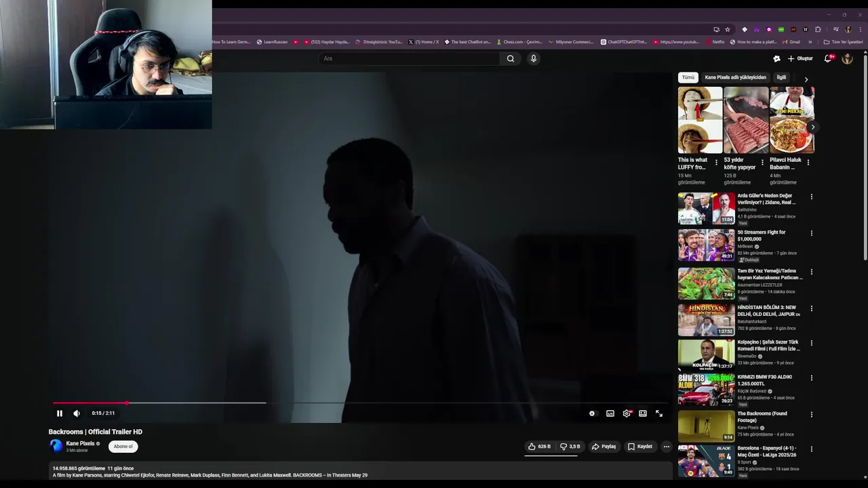The width and height of the screenshot is (868, 488).
Task: Share the video via Paylaş button
Action: (x=604, y=447)
